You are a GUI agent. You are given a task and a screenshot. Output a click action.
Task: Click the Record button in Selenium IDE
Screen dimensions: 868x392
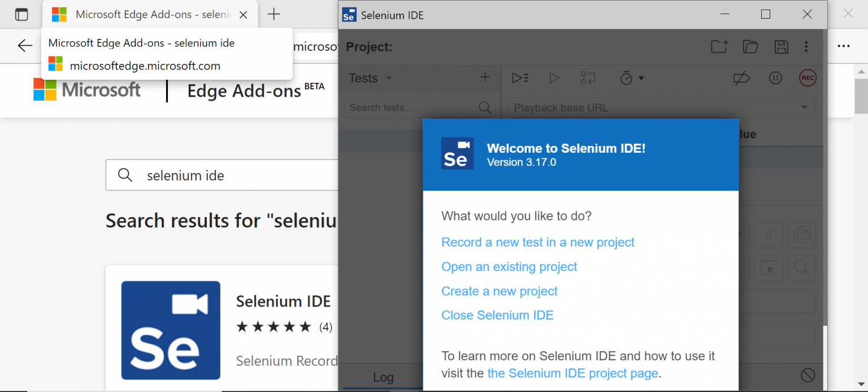point(808,78)
